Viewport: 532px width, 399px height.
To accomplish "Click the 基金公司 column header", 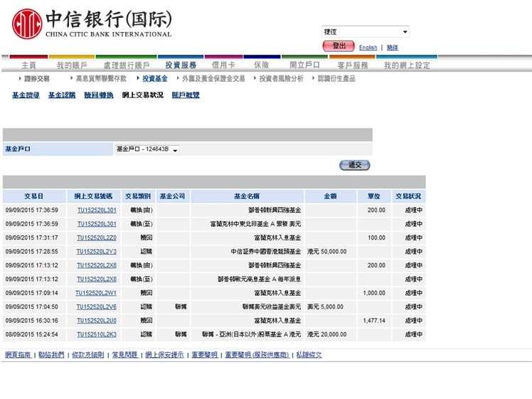I will point(172,196).
